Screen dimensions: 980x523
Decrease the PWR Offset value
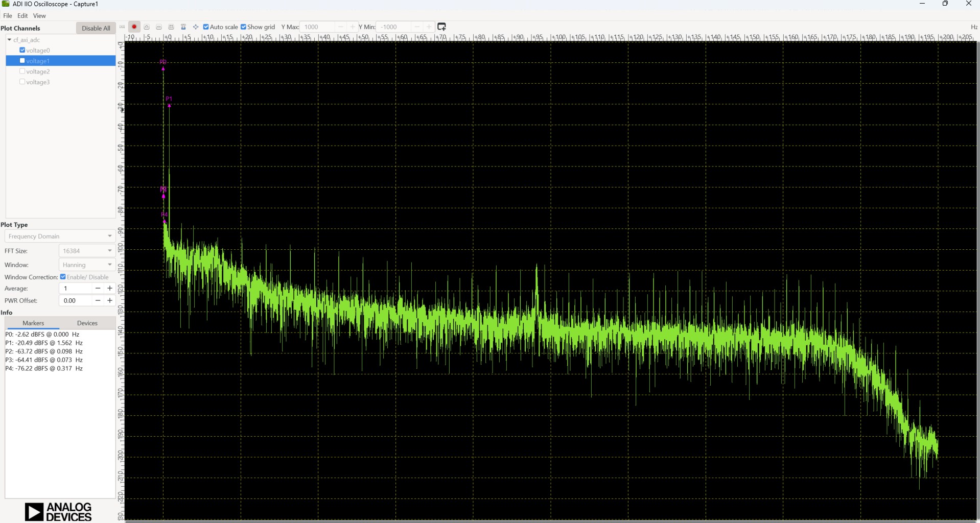tap(98, 301)
